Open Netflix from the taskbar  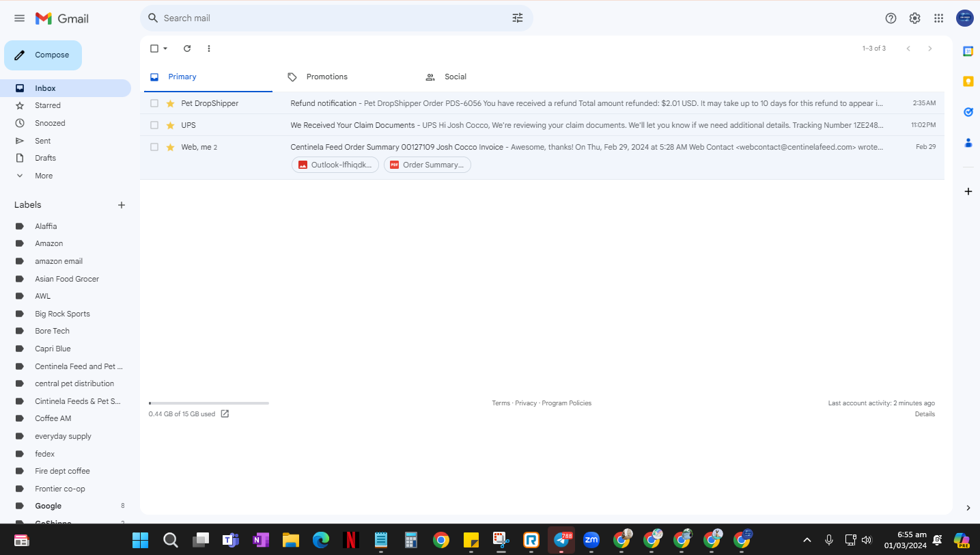tap(350, 540)
